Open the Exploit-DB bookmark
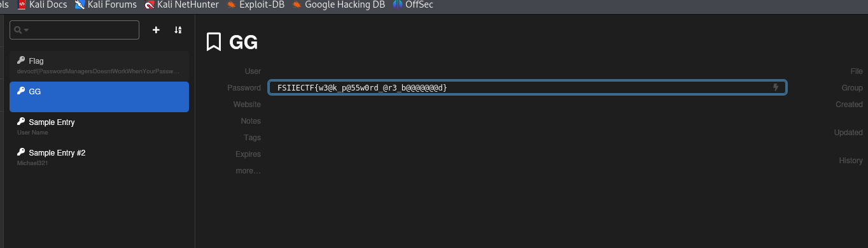This screenshot has width=868, height=248. [255, 4]
